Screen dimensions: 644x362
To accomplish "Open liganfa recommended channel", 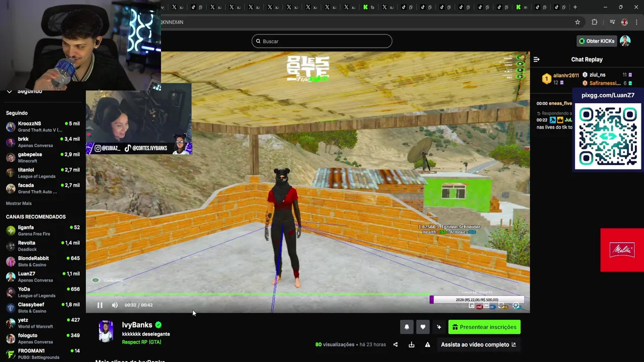I will click(43, 231).
